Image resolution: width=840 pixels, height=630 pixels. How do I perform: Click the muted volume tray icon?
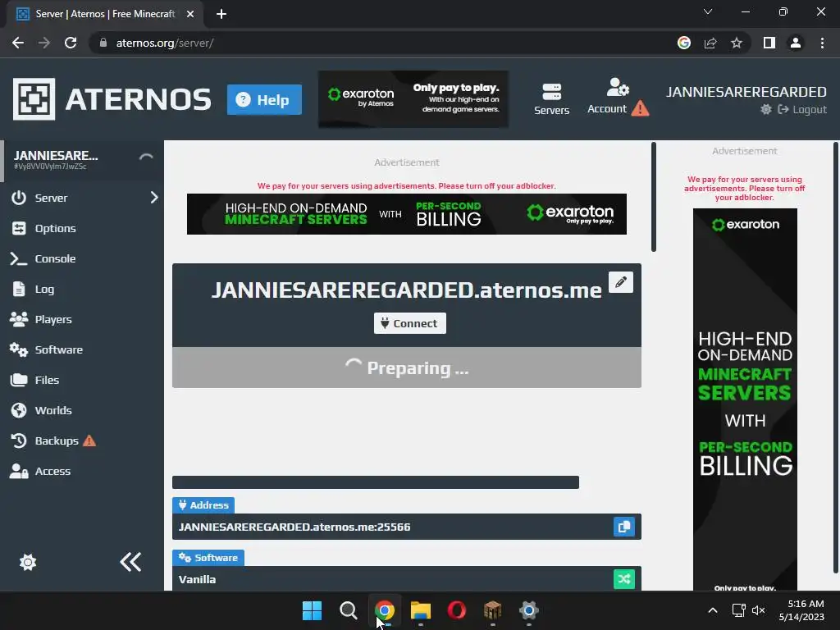[759, 610]
